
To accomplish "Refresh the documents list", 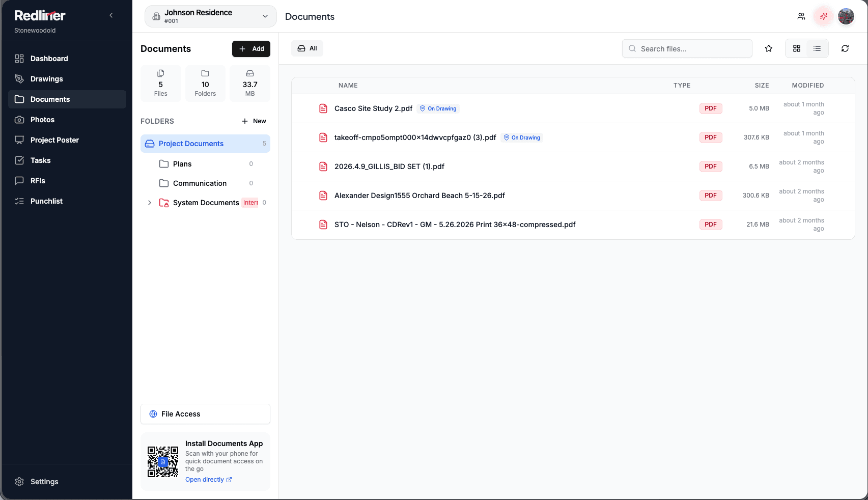I will point(845,48).
